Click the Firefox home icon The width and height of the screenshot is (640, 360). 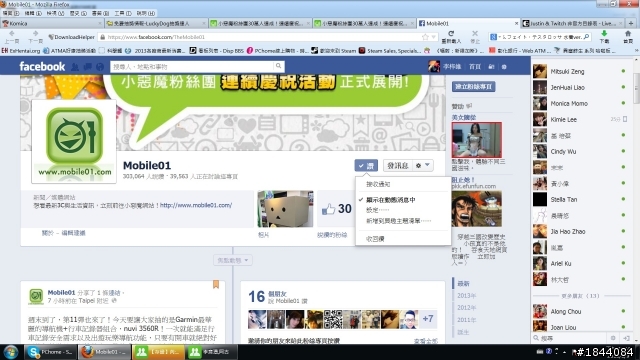[x=628, y=34]
